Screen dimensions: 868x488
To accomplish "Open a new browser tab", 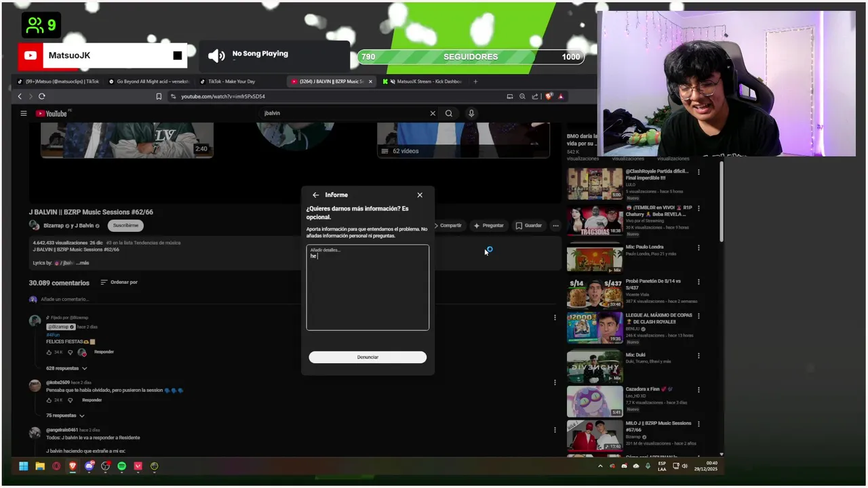I will (475, 81).
